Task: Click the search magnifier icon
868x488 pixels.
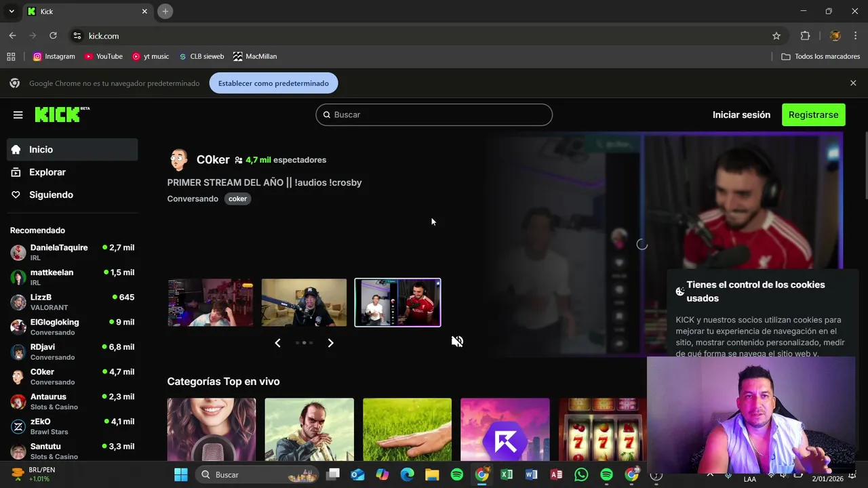Action: point(327,115)
